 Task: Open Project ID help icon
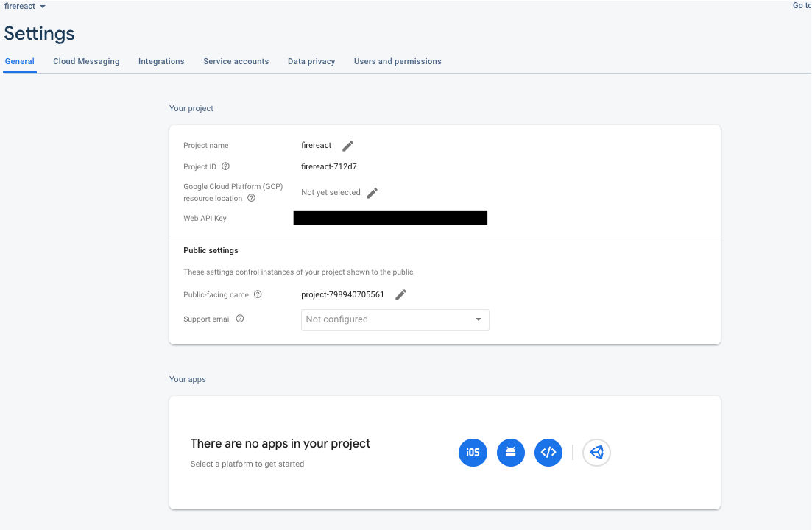[x=225, y=166]
